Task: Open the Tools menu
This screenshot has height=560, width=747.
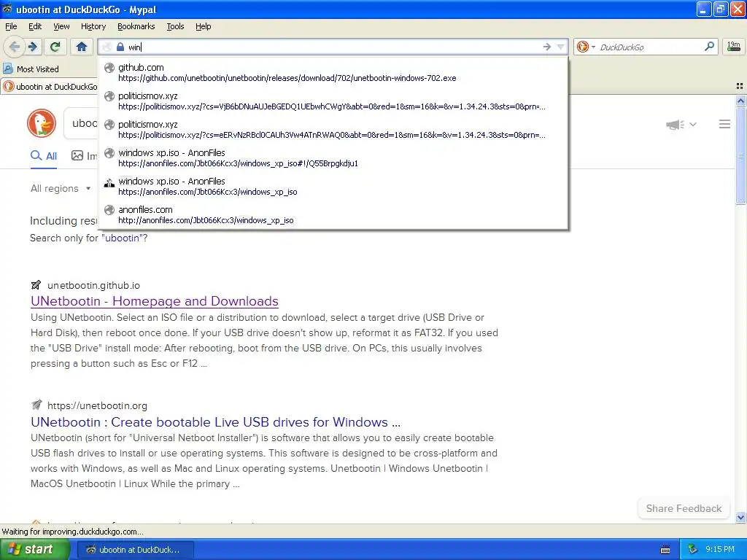Action: coord(175,26)
